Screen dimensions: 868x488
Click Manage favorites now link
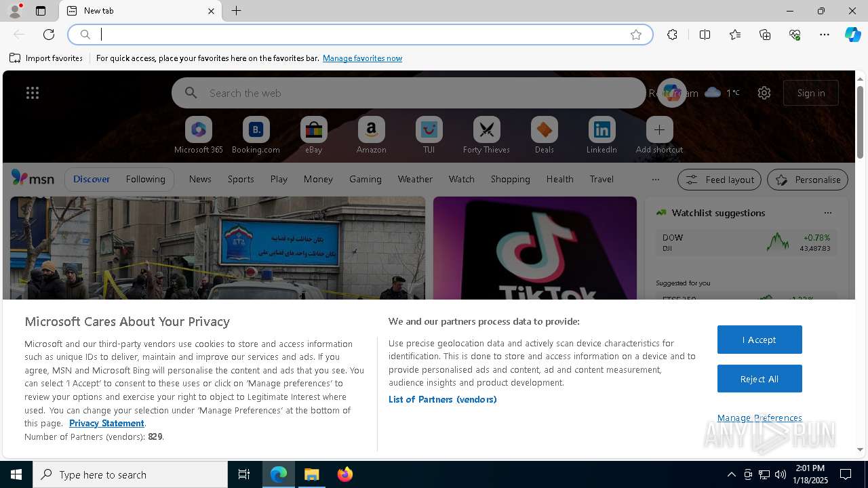(x=362, y=58)
